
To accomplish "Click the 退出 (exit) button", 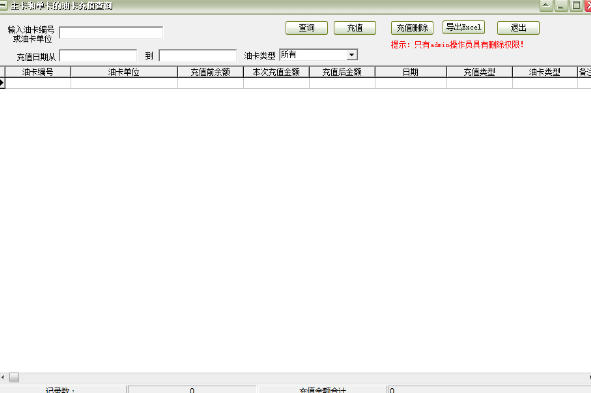I will (518, 28).
